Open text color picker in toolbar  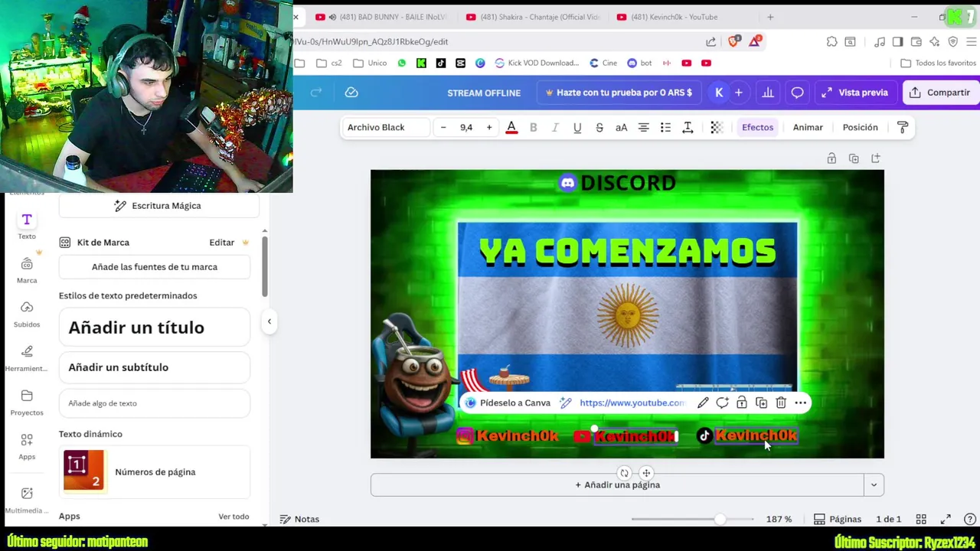511,128
